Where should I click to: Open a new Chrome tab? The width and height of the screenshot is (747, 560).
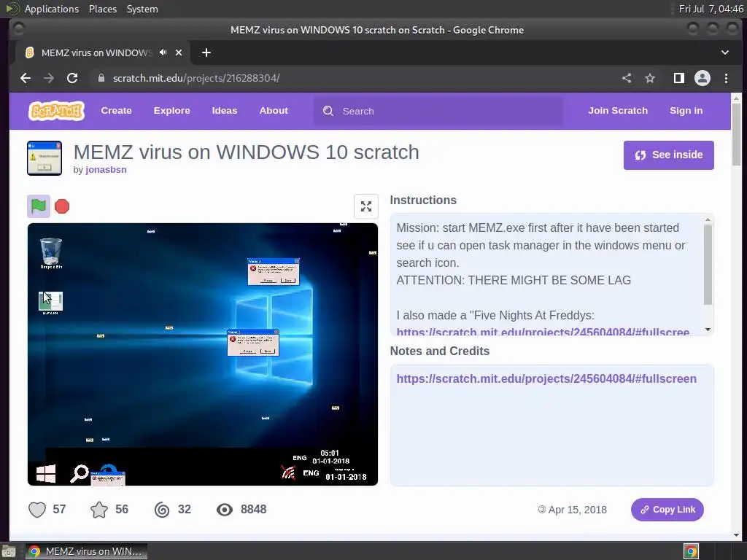(206, 52)
